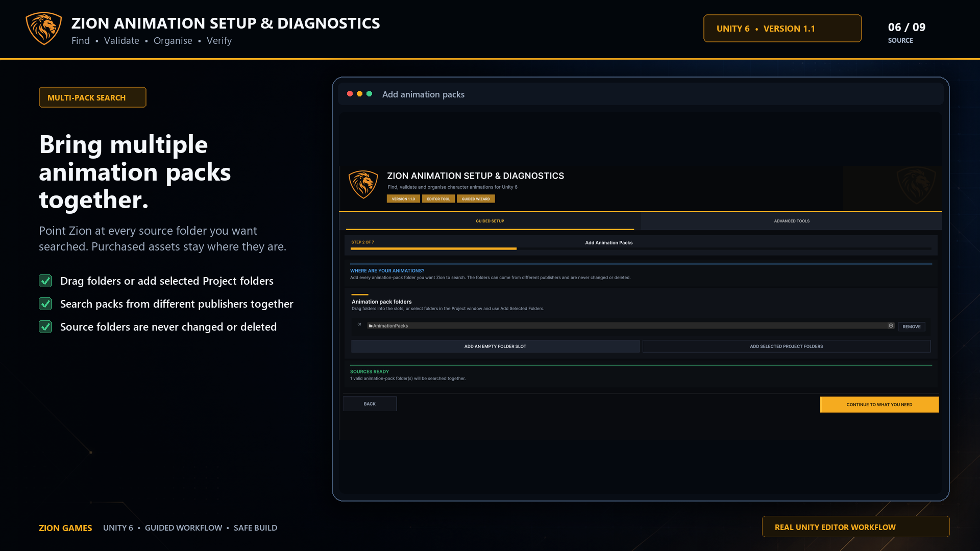Image resolution: width=980 pixels, height=551 pixels.
Task: Click the red window dot on Add animation packs
Action: pos(350,94)
